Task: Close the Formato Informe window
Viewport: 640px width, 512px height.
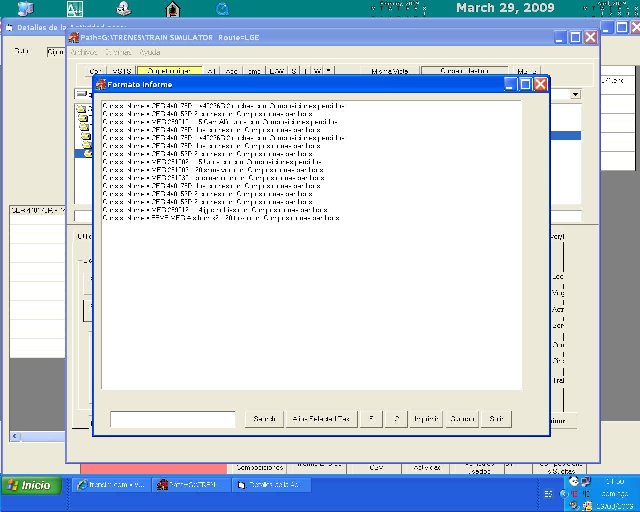Action: (540, 84)
